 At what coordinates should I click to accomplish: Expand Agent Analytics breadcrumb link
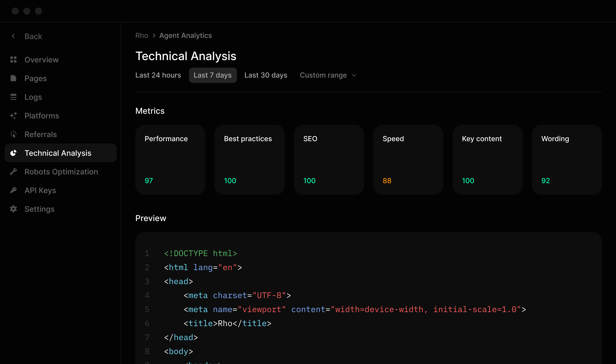click(185, 36)
